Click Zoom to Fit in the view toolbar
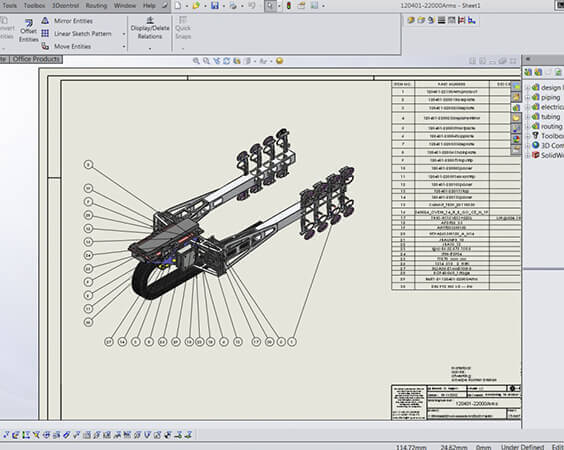This screenshot has width=564, height=450. pos(196,61)
